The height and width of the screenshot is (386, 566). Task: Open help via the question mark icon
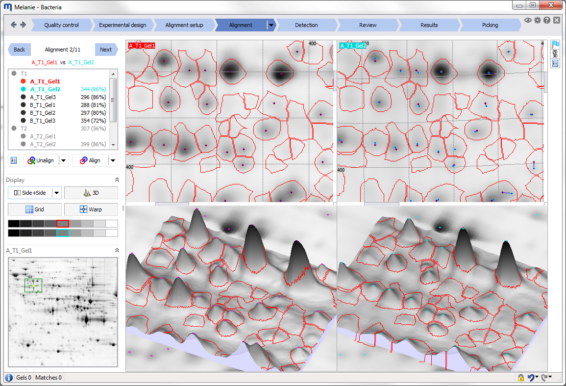547,21
